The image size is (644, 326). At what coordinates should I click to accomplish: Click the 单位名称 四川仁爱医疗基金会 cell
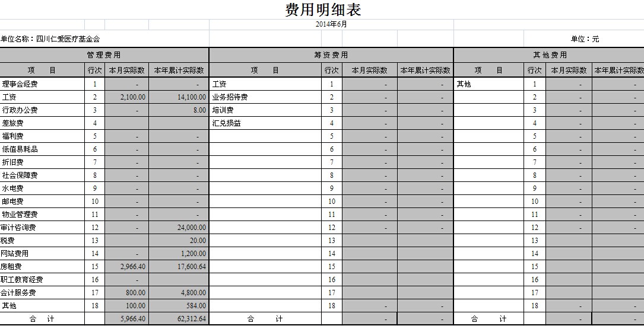[50, 39]
